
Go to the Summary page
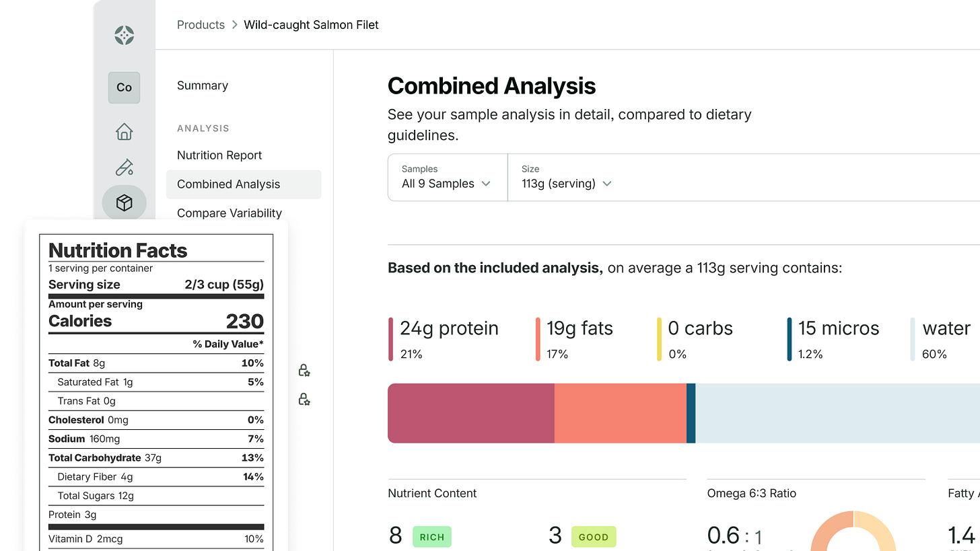pyautogui.click(x=202, y=85)
